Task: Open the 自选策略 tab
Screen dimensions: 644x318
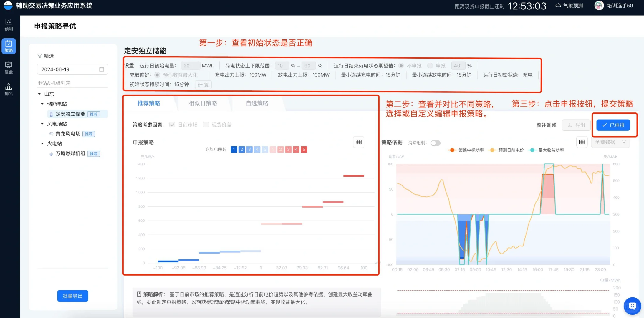Action: pos(256,103)
